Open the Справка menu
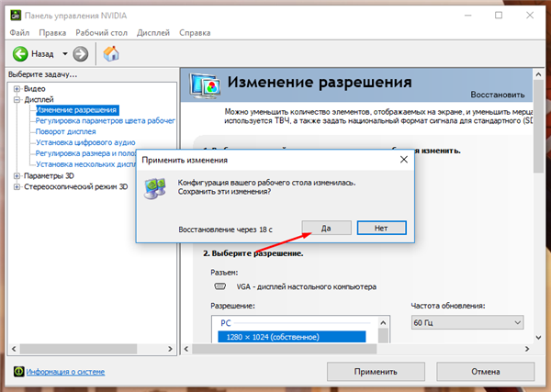551x392 pixels. click(x=195, y=33)
